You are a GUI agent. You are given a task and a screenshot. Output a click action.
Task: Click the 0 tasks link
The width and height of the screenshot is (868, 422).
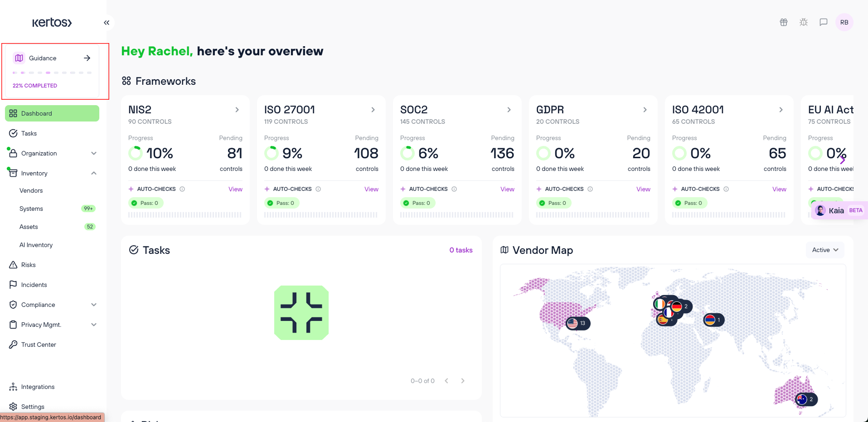[x=461, y=250]
